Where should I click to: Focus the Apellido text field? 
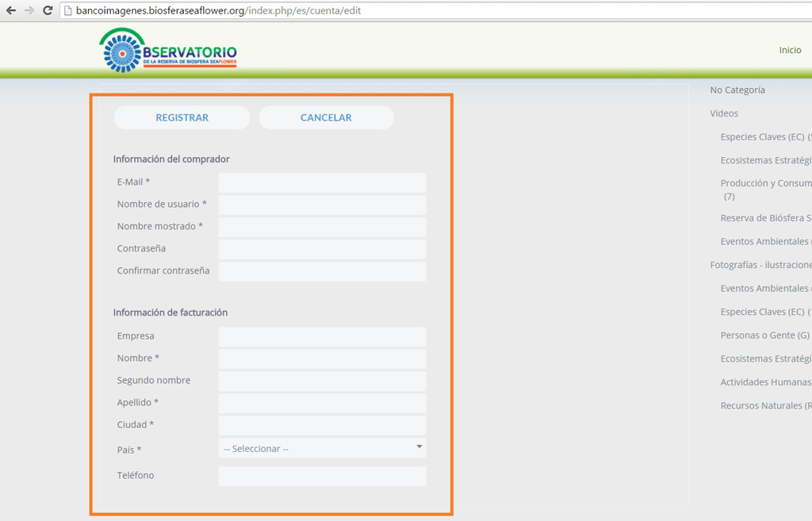coord(322,403)
